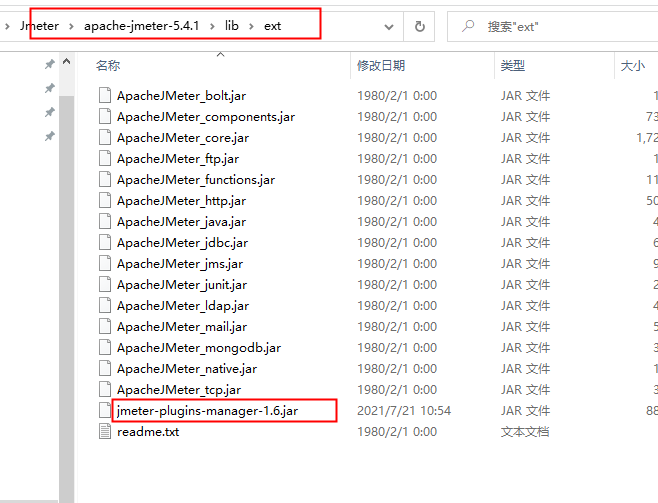
Task: Select file name jmeter-plugins-manager-1.6.jar
Action: click(x=207, y=411)
